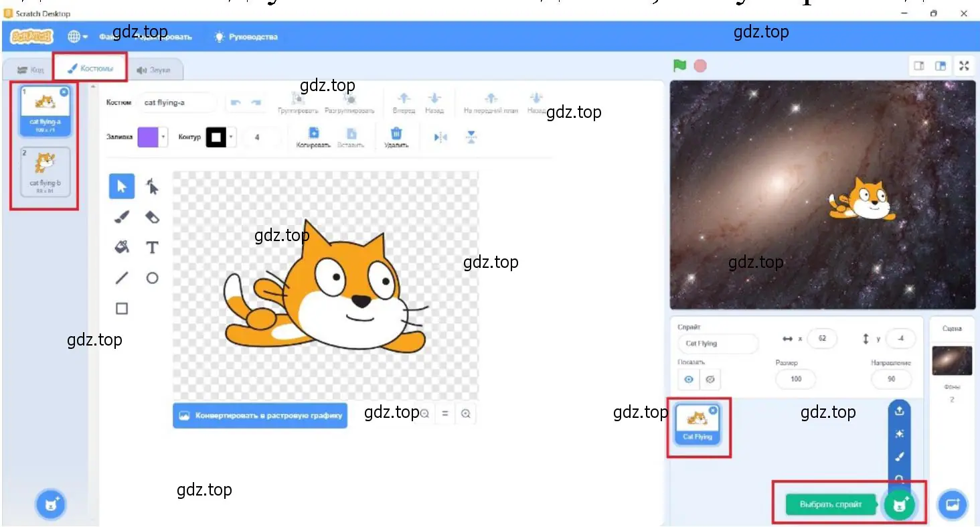Click the green flag to start
This screenshot has width=980, height=527.
[x=680, y=66]
